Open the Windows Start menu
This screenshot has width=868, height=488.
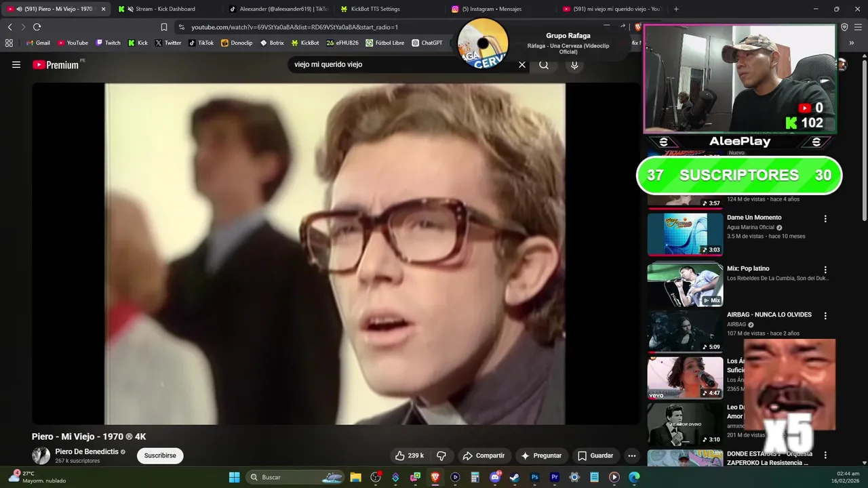234,477
